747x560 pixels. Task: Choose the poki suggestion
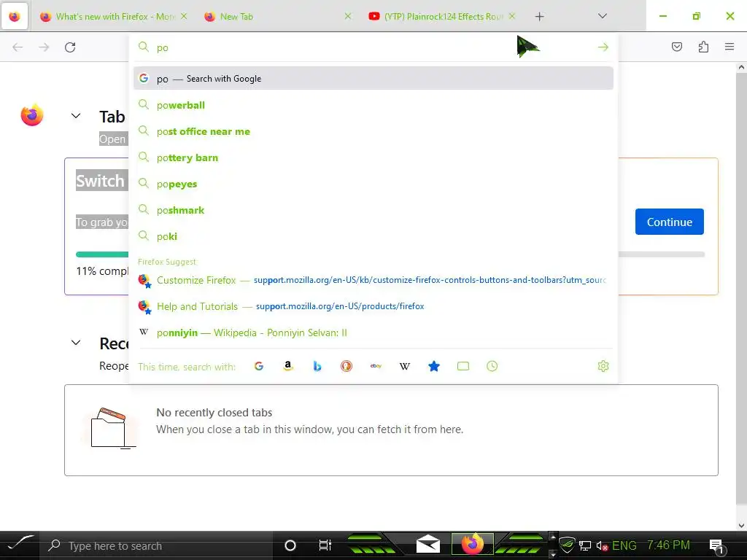[373, 236]
